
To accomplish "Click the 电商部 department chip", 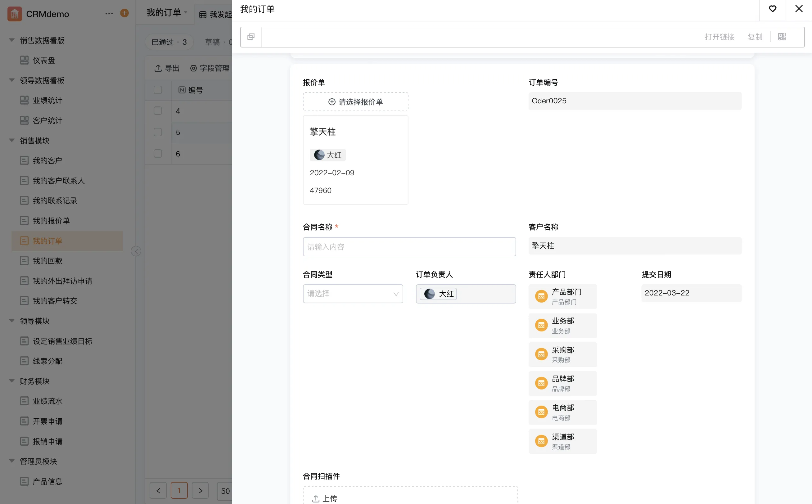I will tap(563, 412).
